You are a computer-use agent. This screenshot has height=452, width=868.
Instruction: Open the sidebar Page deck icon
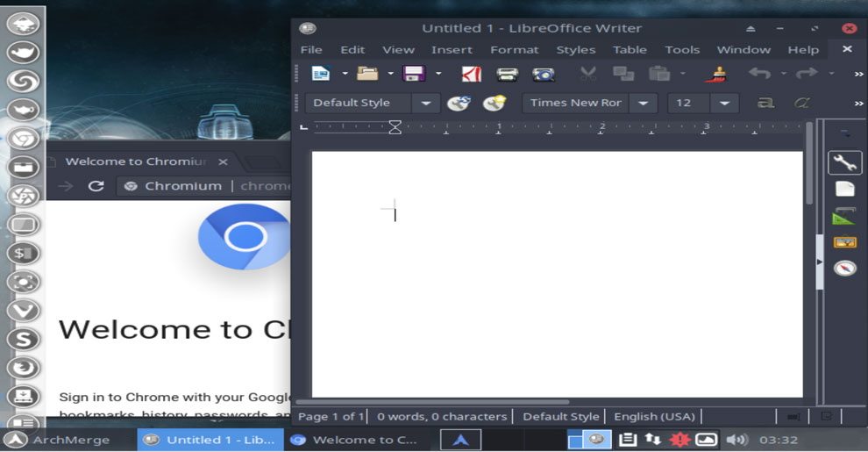tap(844, 189)
